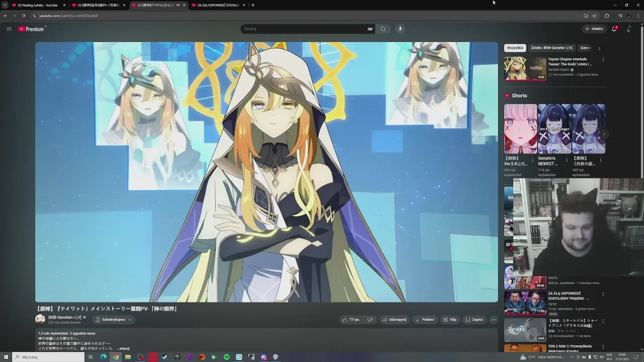Screen dimensions: 644x362
Task: Open the browser extensions puzzle icon
Action: tap(607, 16)
